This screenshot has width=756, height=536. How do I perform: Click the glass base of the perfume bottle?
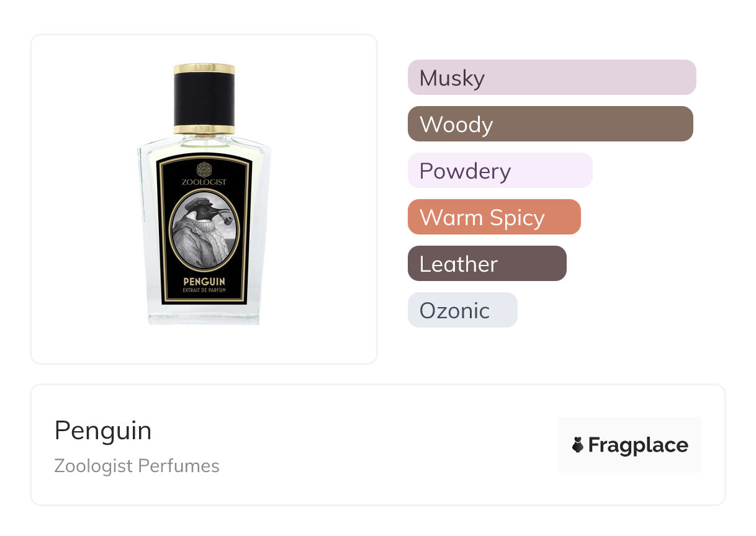click(204, 315)
